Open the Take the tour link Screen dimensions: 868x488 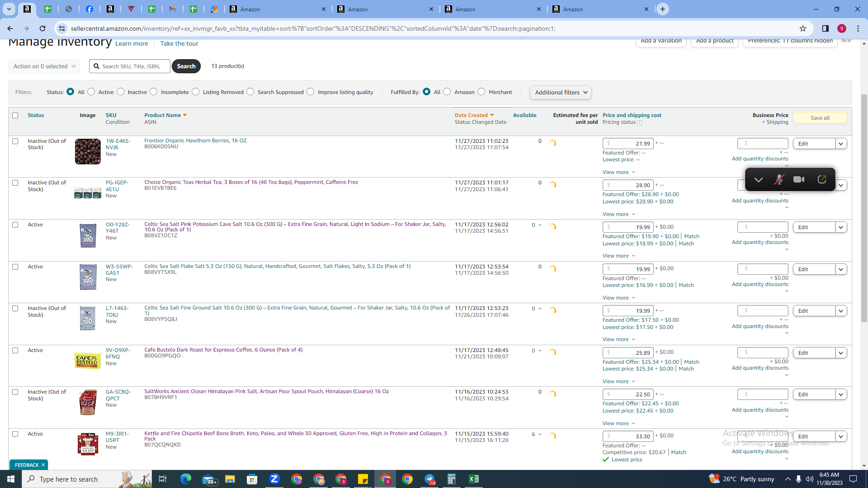coord(179,43)
